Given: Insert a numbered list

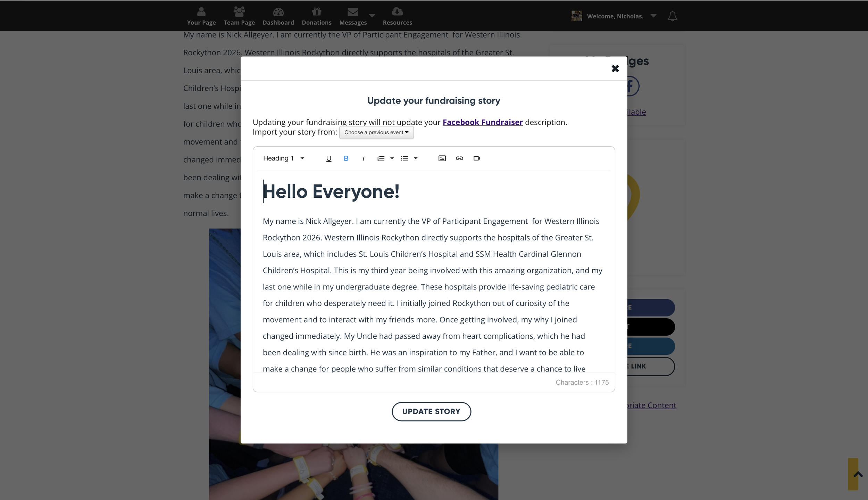Looking at the screenshot, I should [381, 158].
